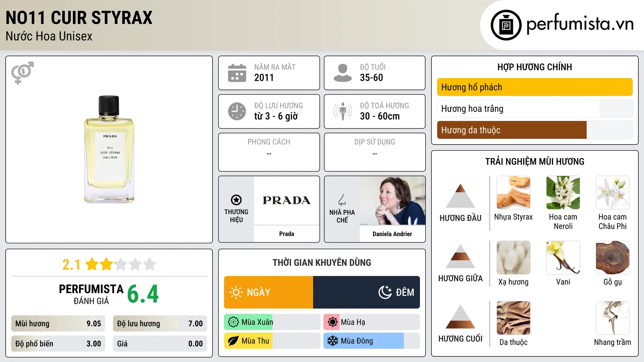Click the PRADA brand logo
This screenshot has height=362, width=644.
[286, 200]
